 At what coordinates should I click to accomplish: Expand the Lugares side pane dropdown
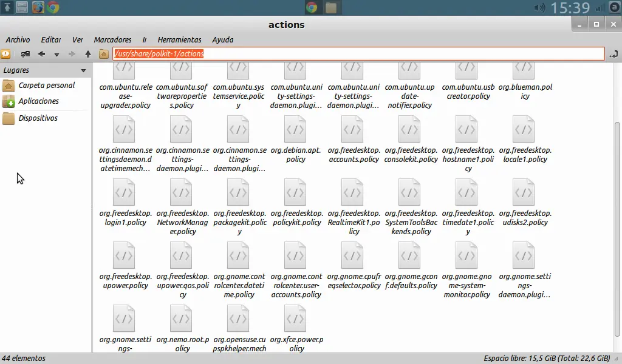coord(83,70)
